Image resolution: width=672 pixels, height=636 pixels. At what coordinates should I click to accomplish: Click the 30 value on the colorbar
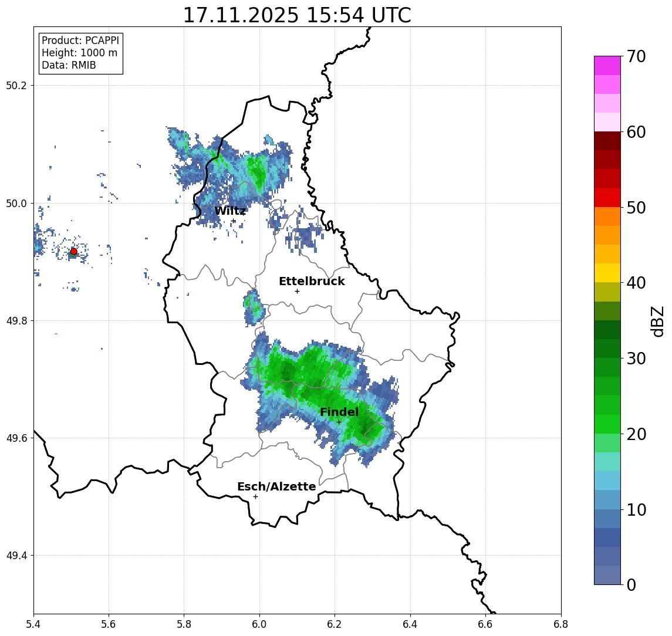coord(636,358)
